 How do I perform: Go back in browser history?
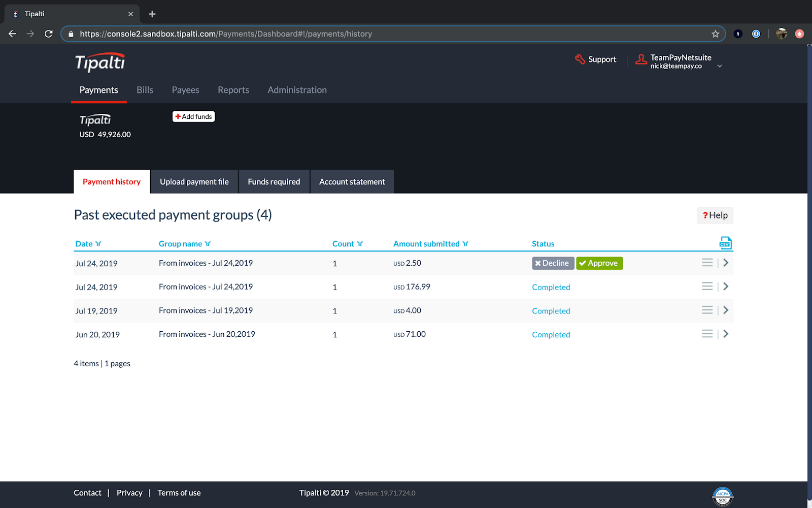click(x=13, y=34)
